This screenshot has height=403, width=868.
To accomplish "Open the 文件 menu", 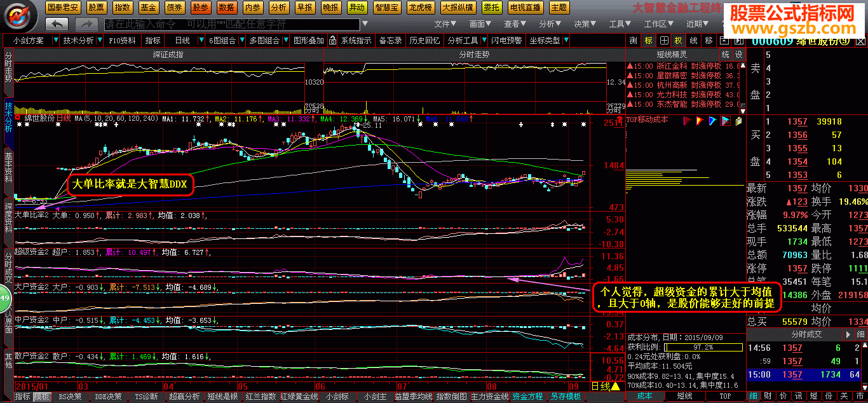I will [445, 24].
